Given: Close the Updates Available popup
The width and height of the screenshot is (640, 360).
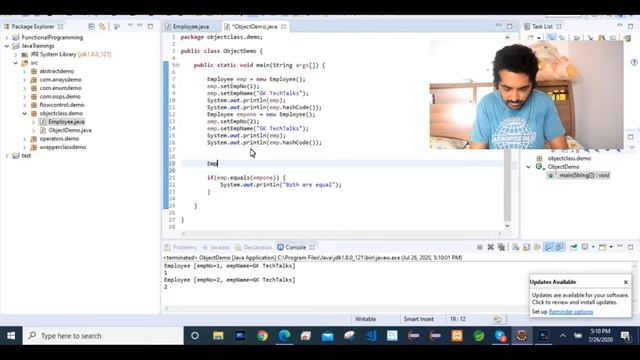Looking at the screenshot, I should point(626,282).
